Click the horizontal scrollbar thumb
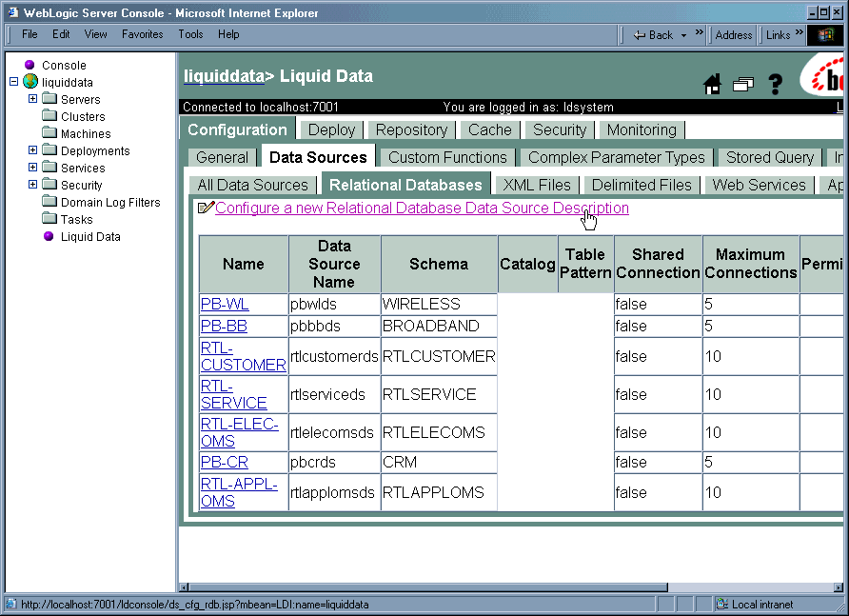This screenshot has height=616, width=849. coord(428,587)
